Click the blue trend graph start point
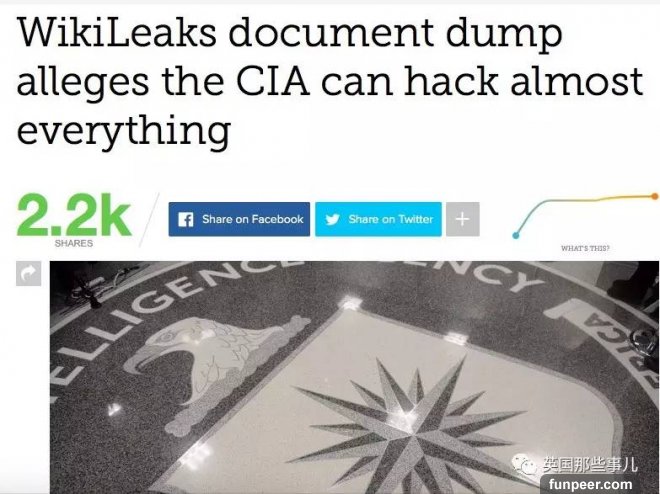 [516, 235]
